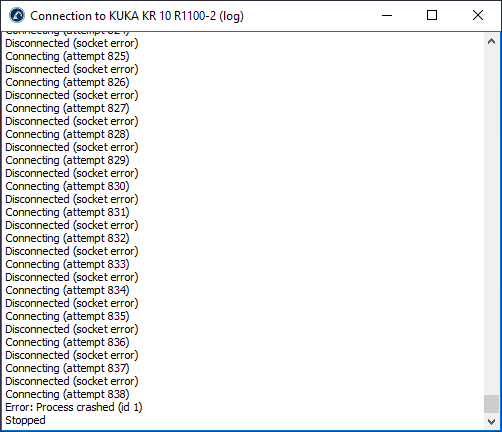Click the 'Error: Process crashed (id 1)' line
Image resolution: width=502 pixels, height=432 pixels.
point(74,407)
